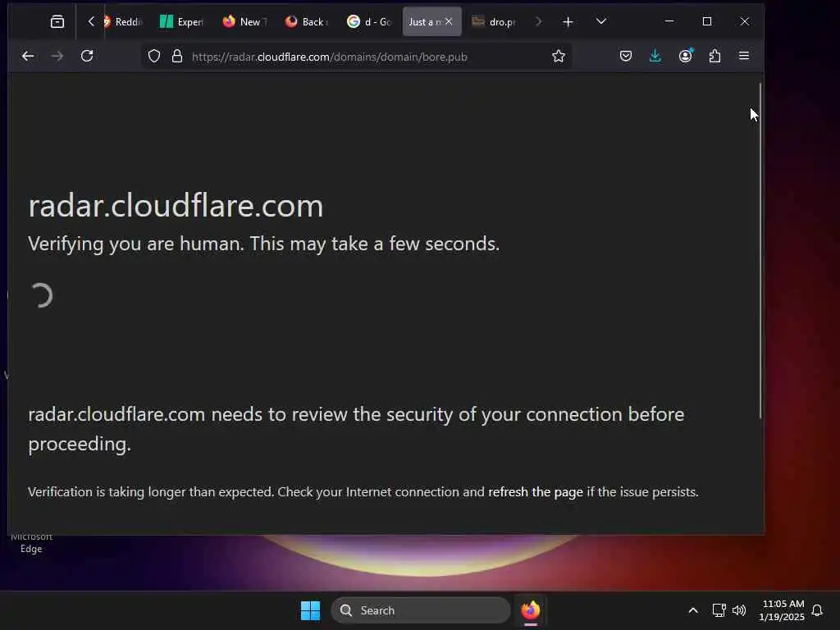Minimize the Firefox window
This screenshot has width=840, height=630.
point(669,21)
